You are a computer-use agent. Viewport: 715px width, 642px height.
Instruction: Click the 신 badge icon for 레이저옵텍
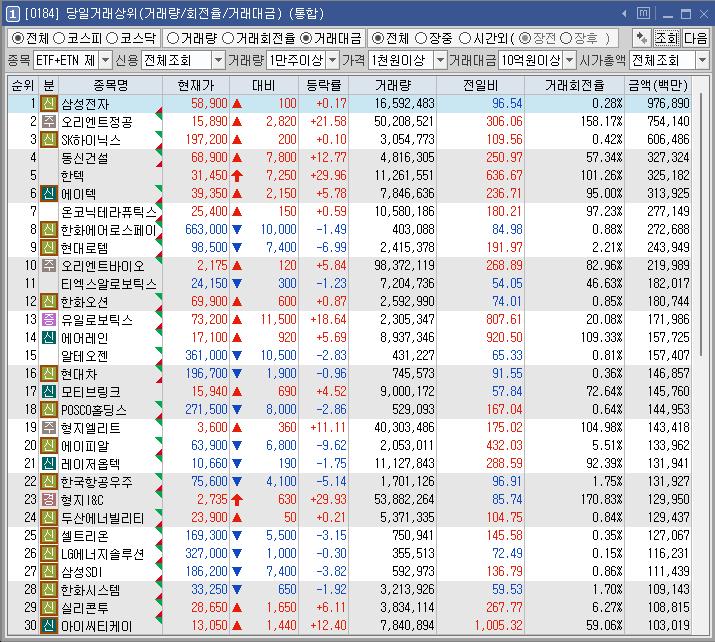(x=48, y=463)
